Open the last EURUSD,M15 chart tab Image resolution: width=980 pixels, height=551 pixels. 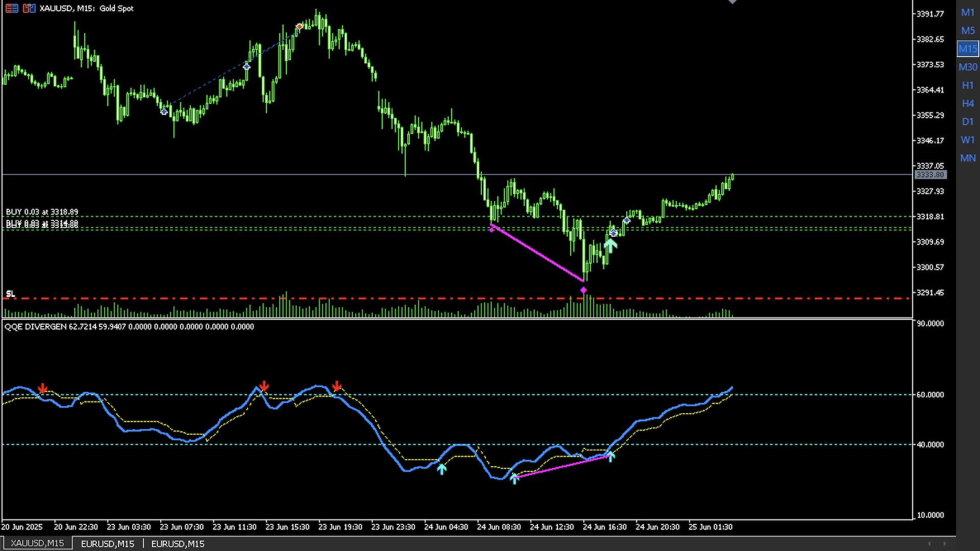[x=178, y=544]
